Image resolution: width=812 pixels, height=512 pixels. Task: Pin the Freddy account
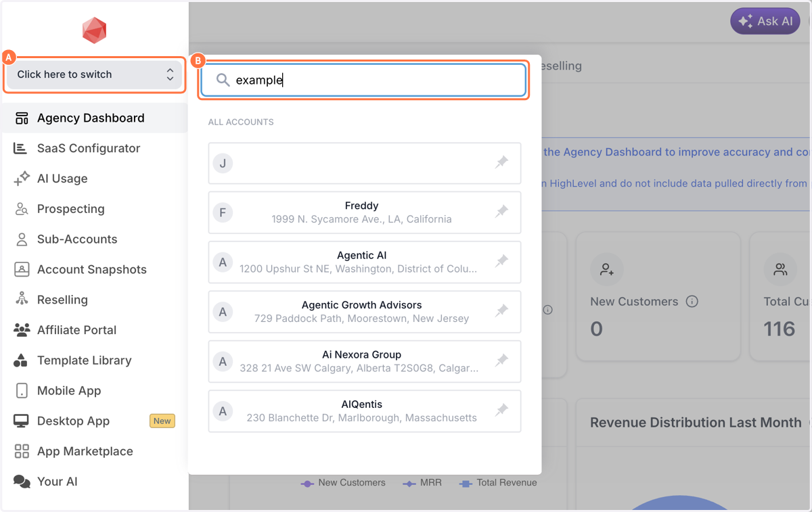(x=501, y=212)
